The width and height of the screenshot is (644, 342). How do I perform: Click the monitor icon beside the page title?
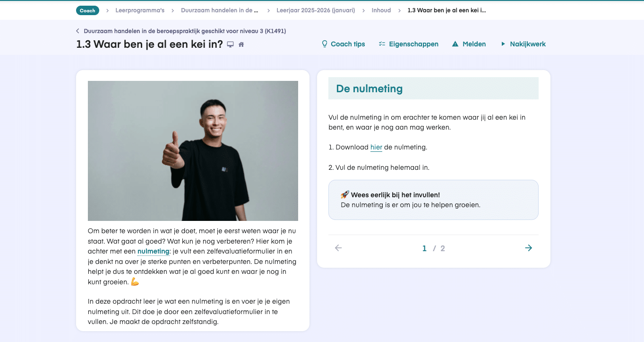(230, 44)
